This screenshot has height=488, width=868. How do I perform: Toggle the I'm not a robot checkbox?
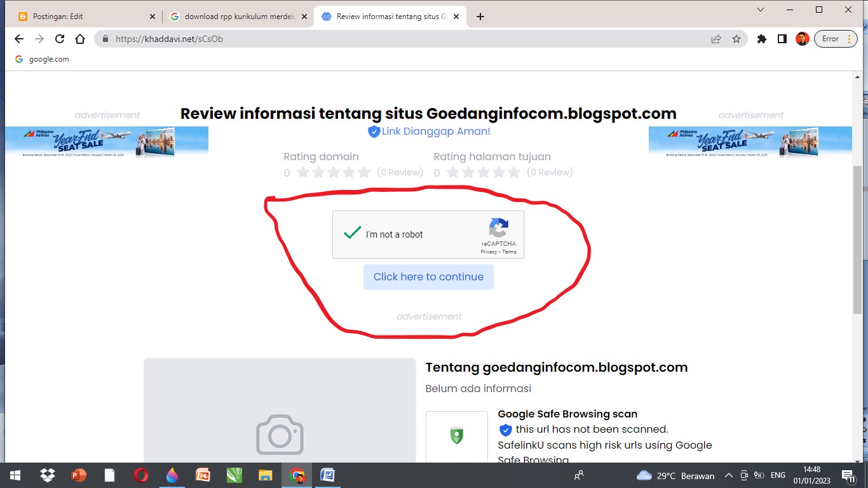coord(353,234)
